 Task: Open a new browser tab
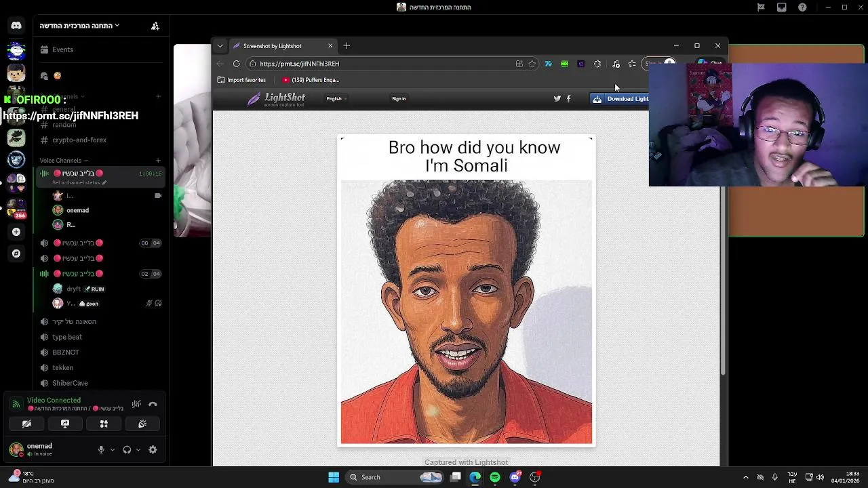point(347,46)
